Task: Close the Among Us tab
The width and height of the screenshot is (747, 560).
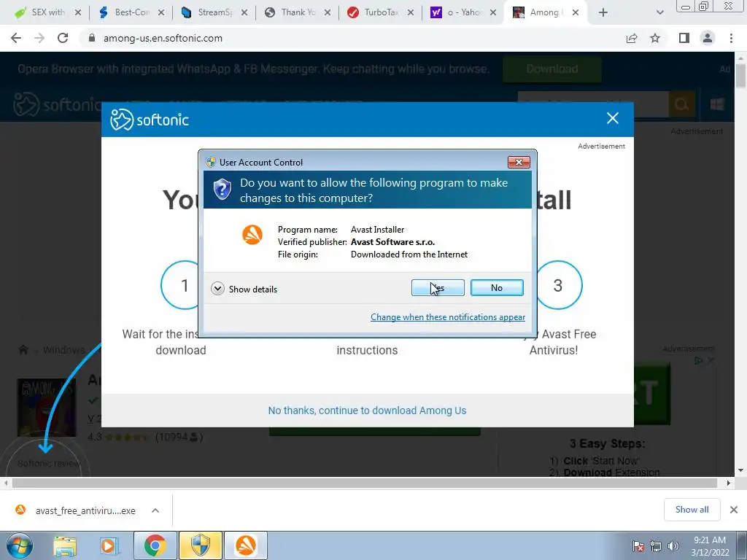Action: (576, 13)
